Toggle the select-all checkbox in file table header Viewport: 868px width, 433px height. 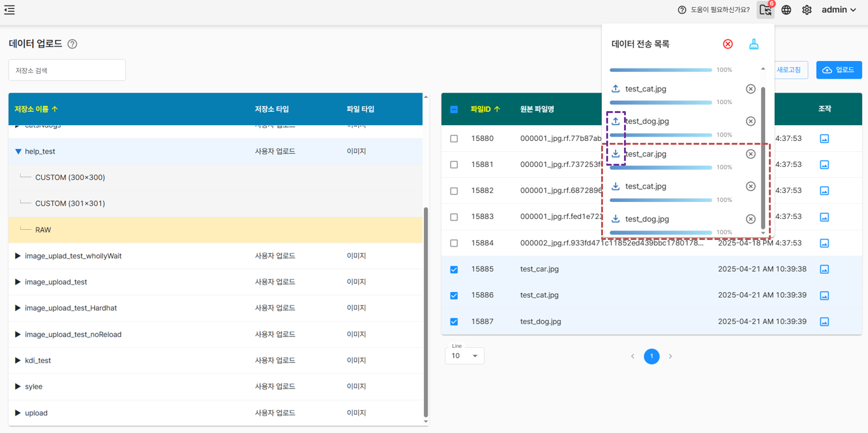(x=454, y=109)
